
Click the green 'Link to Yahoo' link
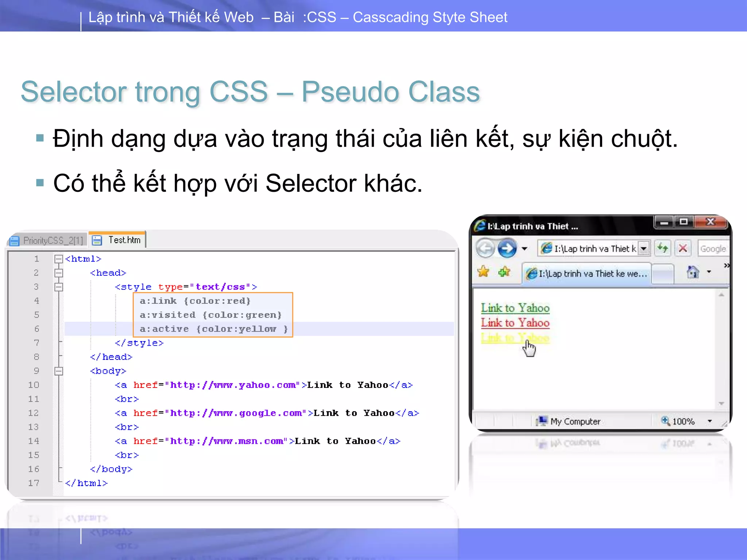[515, 308]
